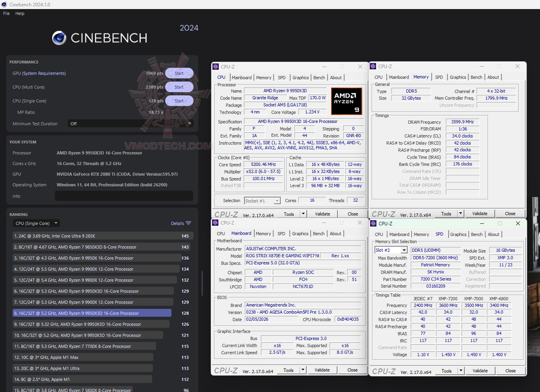Click Validate in the Memory tab window
The width and height of the screenshot is (540, 392).
[480, 214]
